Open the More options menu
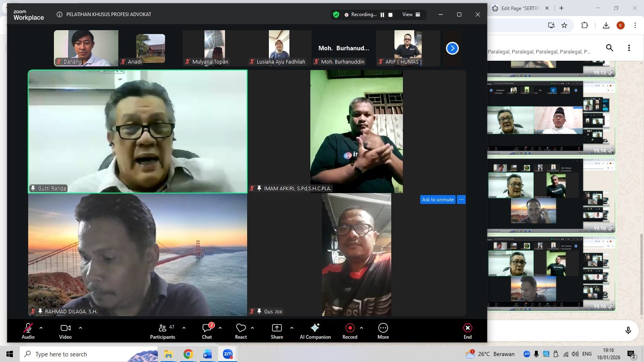This screenshot has width=644, height=362. (x=383, y=331)
